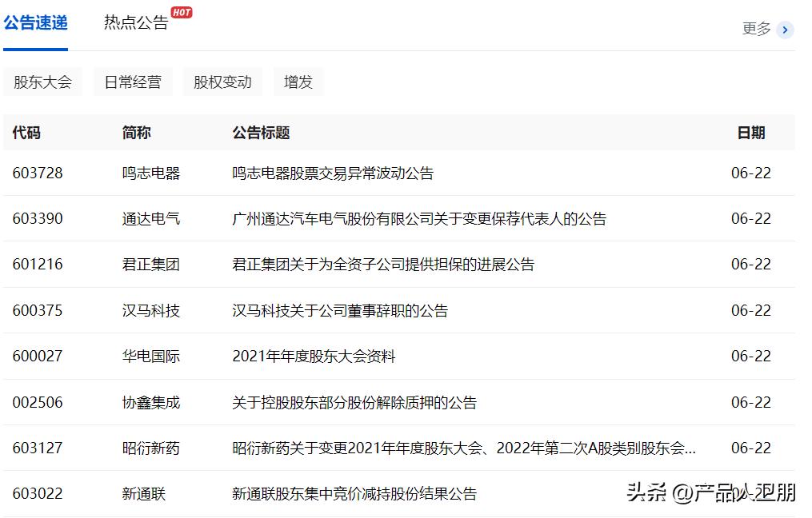The width and height of the screenshot is (812, 518).
Task: Select the 股权变动 filter
Action: coord(222,81)
